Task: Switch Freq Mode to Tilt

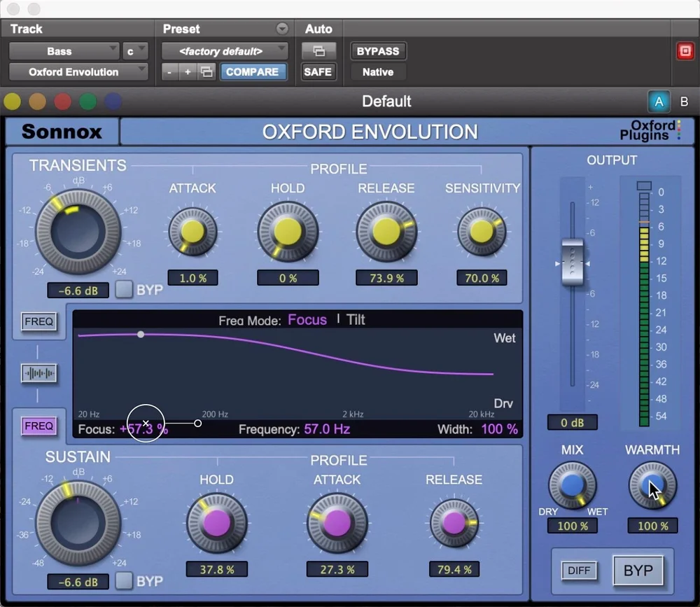Action: [x=356, y=320]
